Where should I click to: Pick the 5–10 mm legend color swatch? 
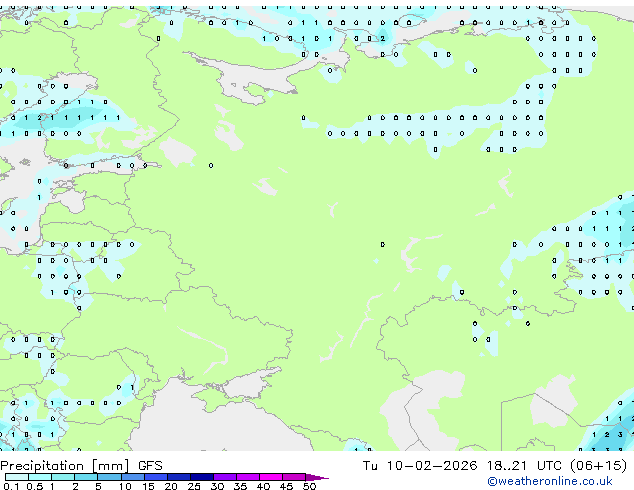(109, 477)
